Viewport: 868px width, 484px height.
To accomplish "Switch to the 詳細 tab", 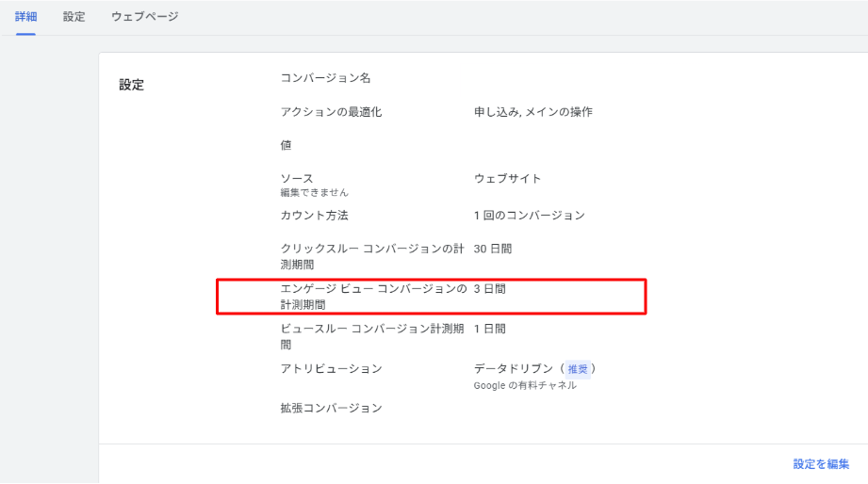I will [25, 17].
